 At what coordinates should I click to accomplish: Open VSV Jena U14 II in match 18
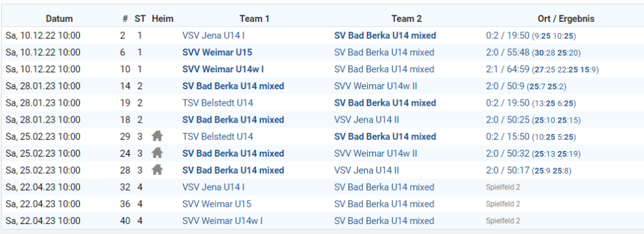[x=367, y=120]
